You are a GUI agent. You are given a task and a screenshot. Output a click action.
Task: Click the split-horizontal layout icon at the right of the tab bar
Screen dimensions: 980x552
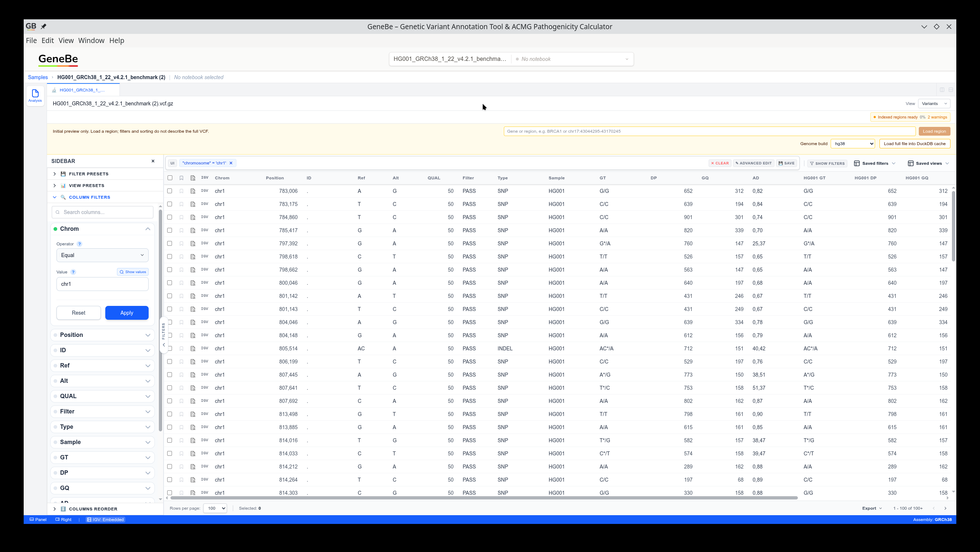pos(951,90)
